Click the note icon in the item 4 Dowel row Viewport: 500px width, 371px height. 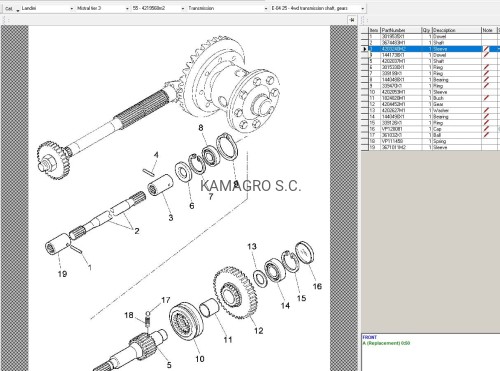[x=486, y=55]
